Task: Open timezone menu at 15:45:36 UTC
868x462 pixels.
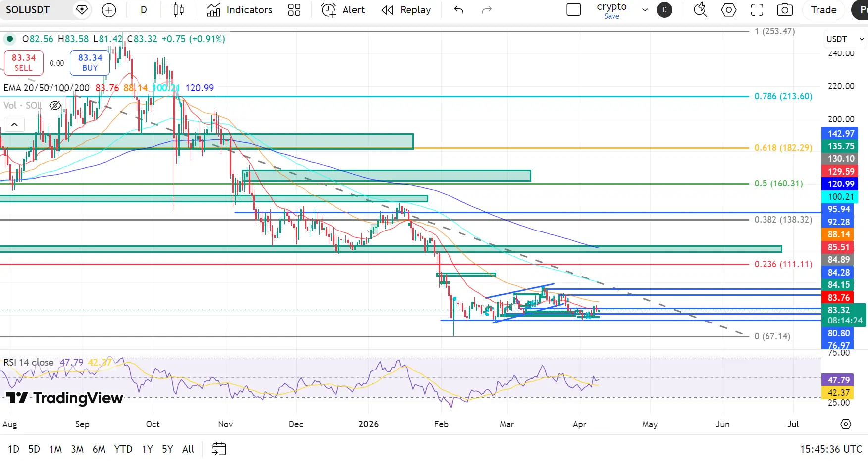Action: pyautogui.click(x=831, y=449)
